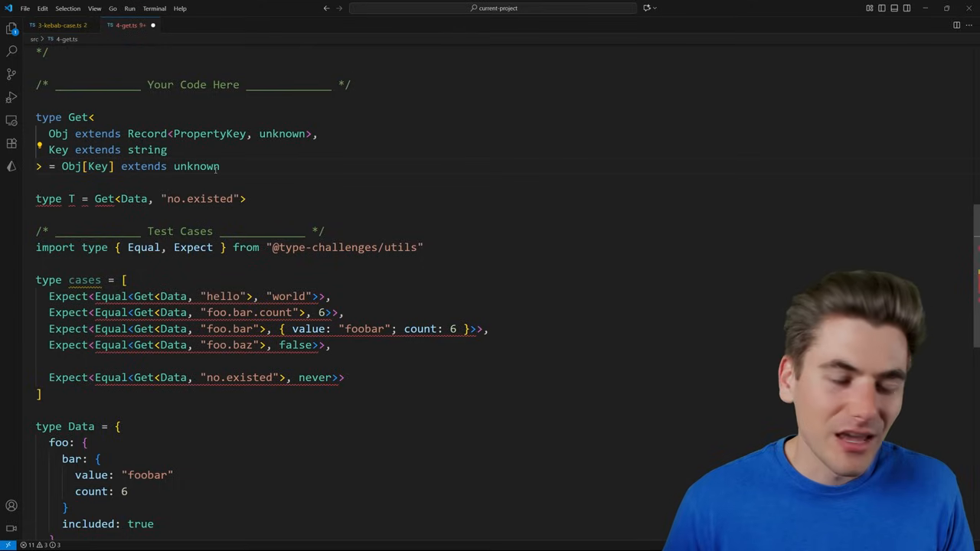
Task: Open the Selection menu
Action: tap(67, 8)
